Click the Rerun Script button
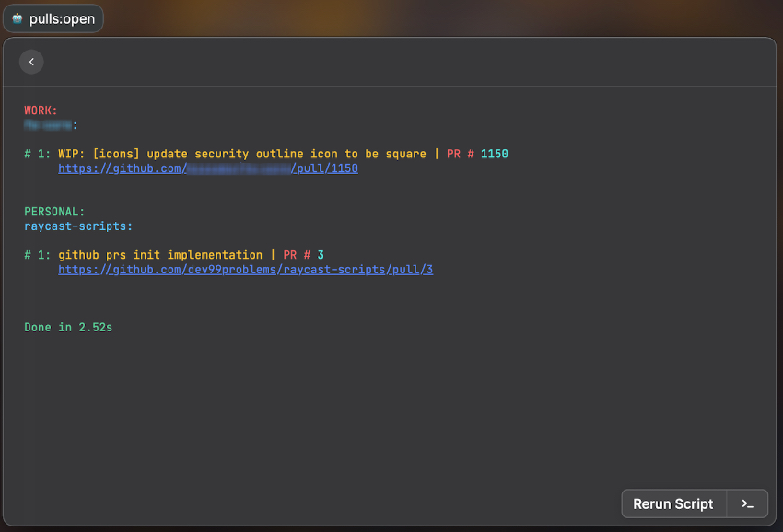Image resolution: width=783 pixels, height=532 pixels. coord(672,504)
